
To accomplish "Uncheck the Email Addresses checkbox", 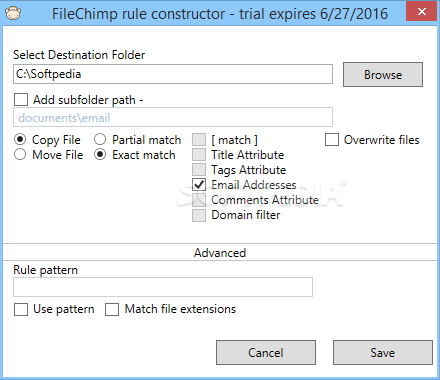I will click(x=199, y=184).
